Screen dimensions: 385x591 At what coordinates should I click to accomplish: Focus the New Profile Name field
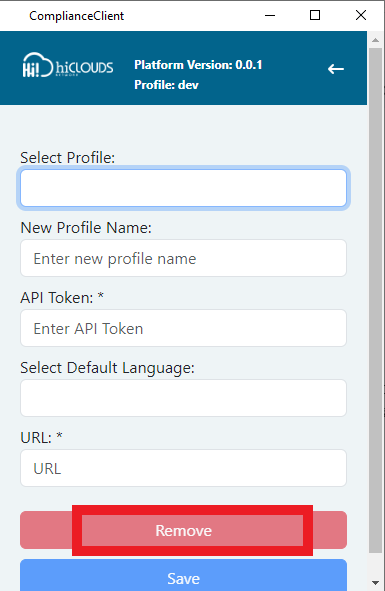pyautogui.click(x=183, y=258)
